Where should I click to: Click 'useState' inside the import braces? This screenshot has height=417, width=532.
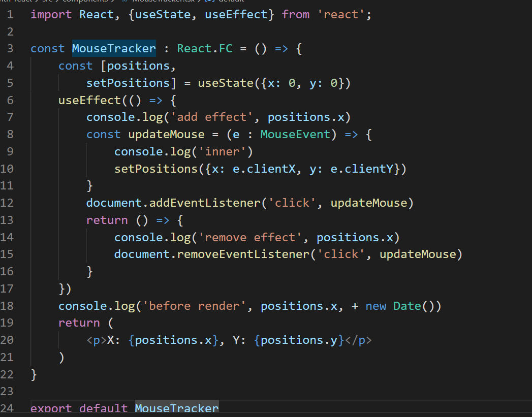coord(163,15)
